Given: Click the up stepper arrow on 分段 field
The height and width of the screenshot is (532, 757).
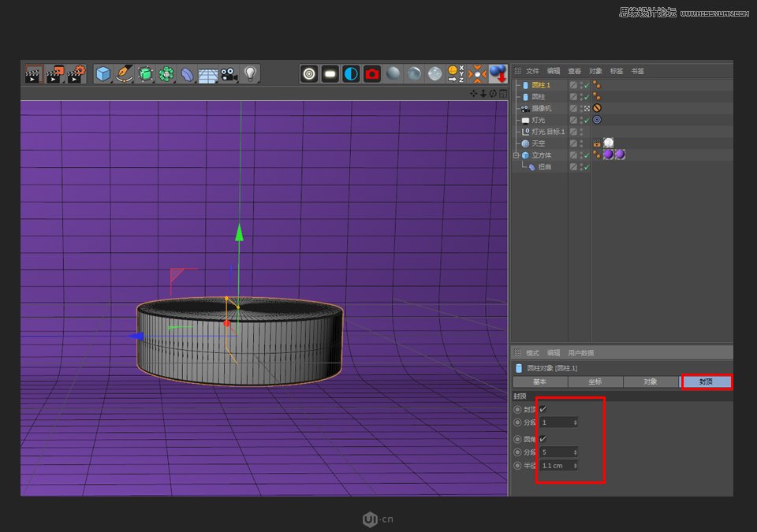Looking at the screenshot, I should pyautogui.click(x=575, y=419).
